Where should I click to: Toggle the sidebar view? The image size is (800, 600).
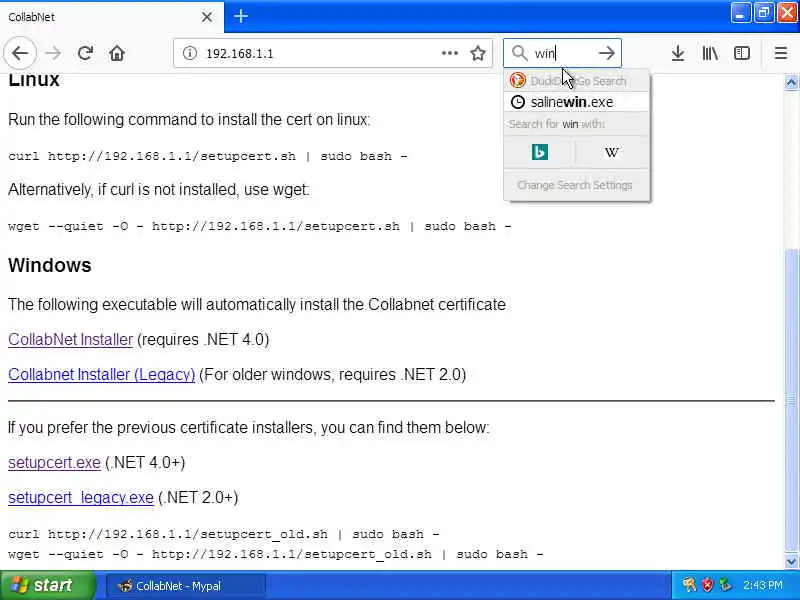[x=741, y=53]
